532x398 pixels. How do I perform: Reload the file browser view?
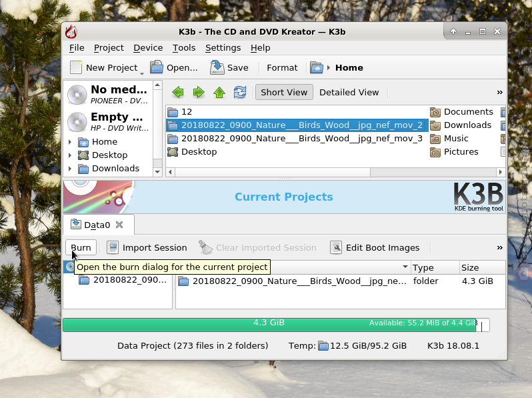pos(240,92)
